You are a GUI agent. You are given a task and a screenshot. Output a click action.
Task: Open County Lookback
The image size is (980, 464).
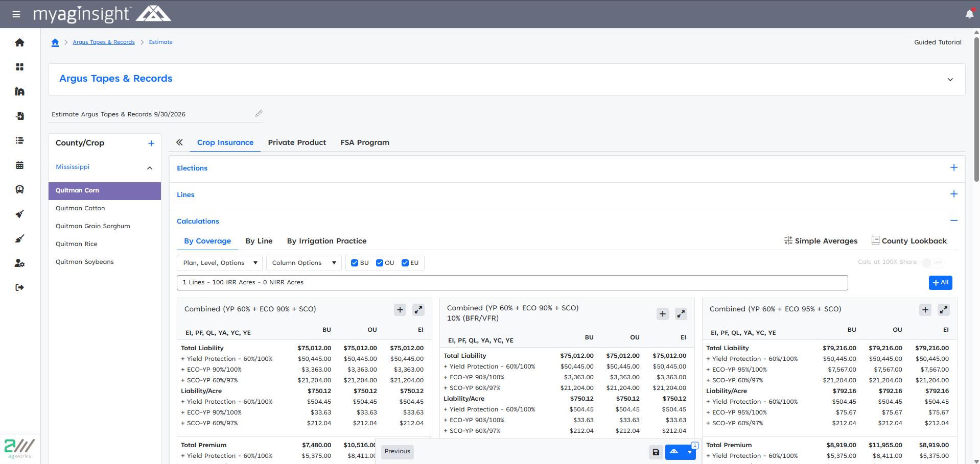click(x=909, y=241)
